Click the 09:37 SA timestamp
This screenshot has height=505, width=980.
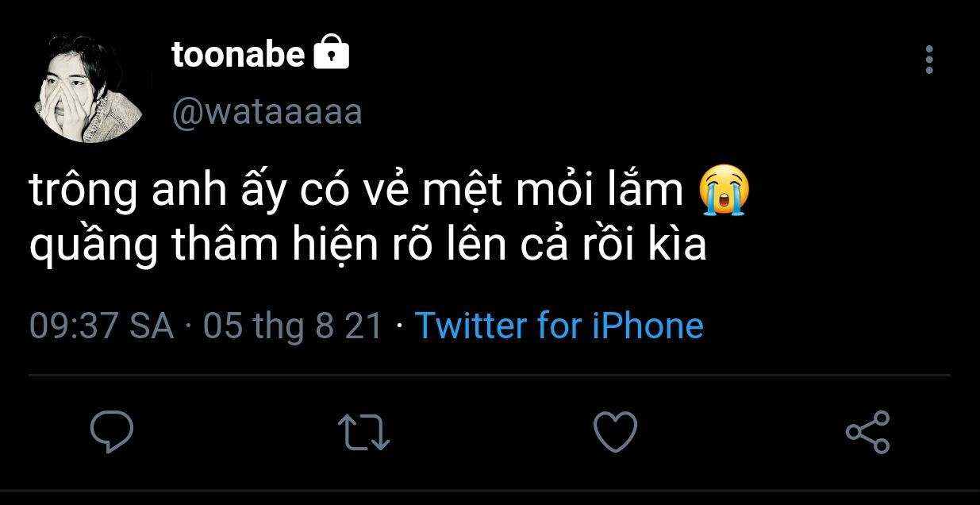[102, 326]
